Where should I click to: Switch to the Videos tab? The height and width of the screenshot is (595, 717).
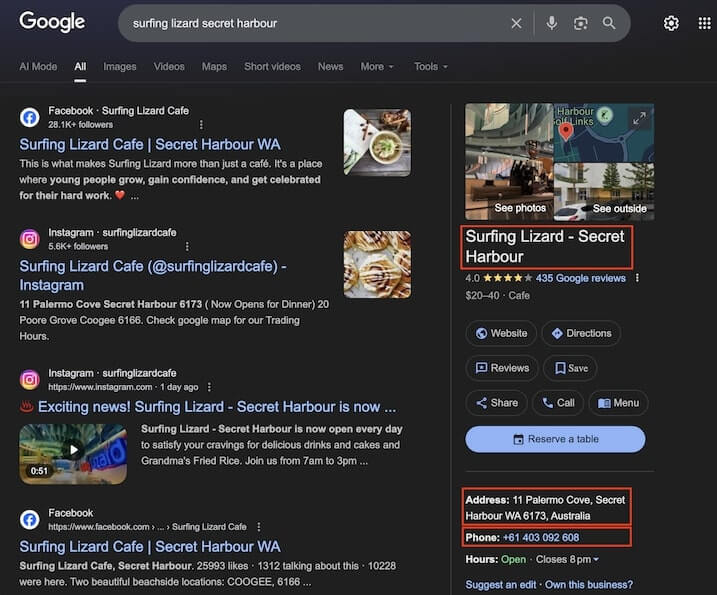(x=169, y=67)
